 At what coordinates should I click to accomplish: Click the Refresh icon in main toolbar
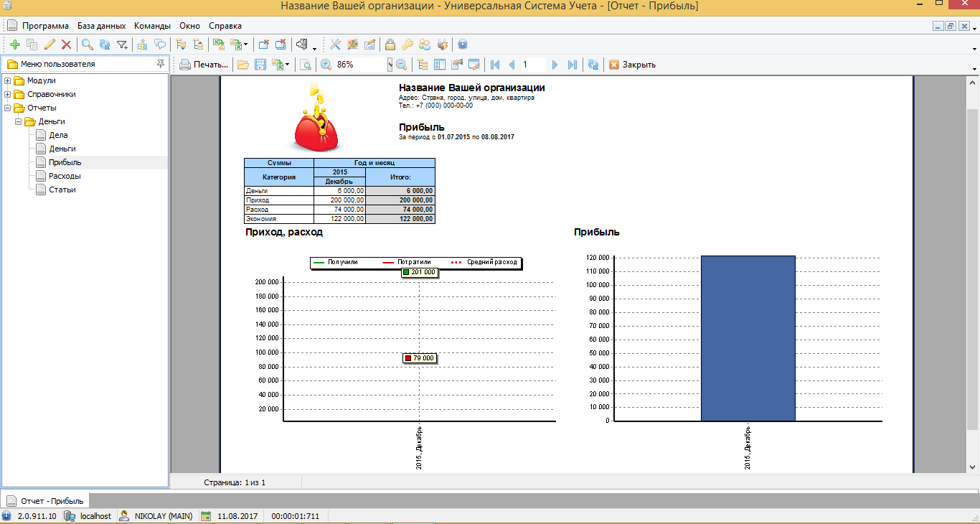coord(105,45)
